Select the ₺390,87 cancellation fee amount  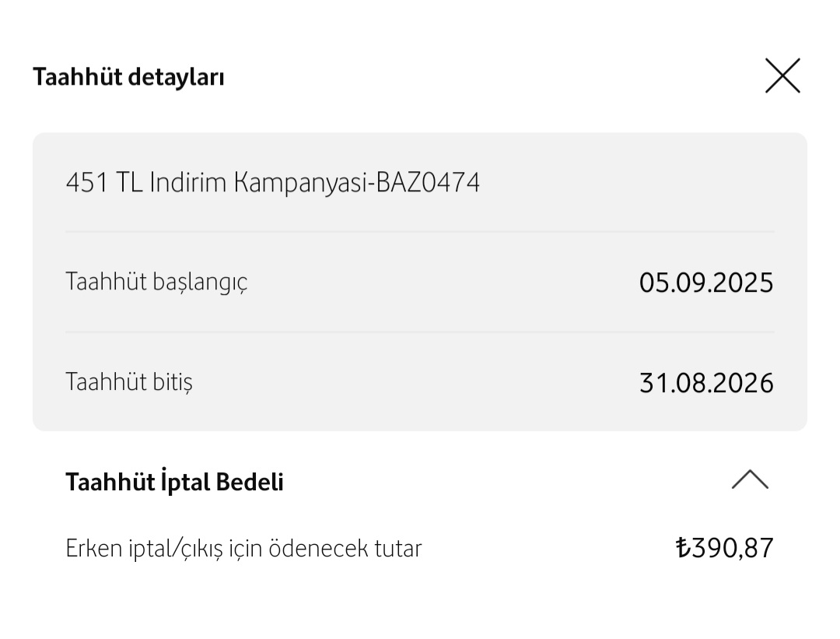pos(725,548)
